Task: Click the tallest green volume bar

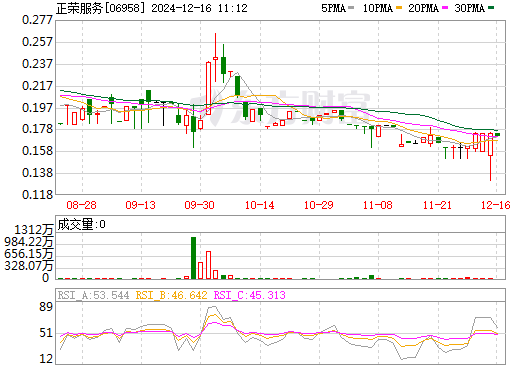Action: point(193,258)
